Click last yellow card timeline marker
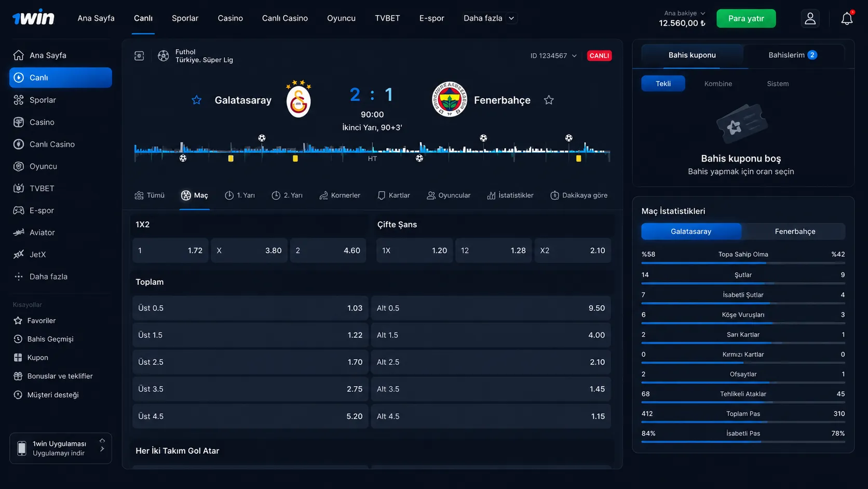This screenshot has width=868, height=489. coord(578,158)
